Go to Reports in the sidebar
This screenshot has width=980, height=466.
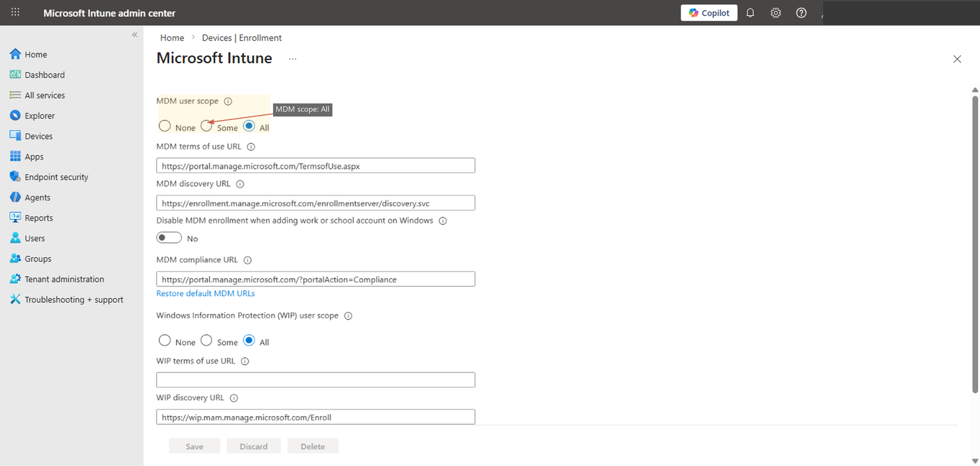[x=40, y=217]
